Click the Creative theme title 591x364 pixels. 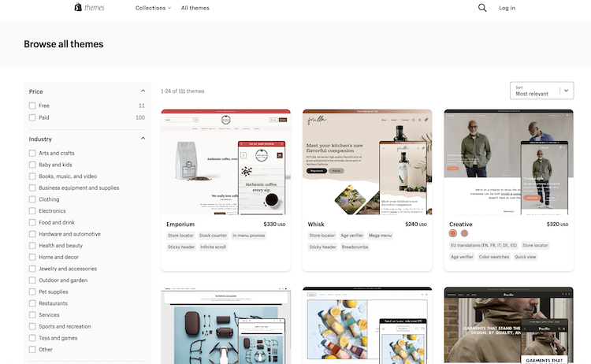point(461,225)
